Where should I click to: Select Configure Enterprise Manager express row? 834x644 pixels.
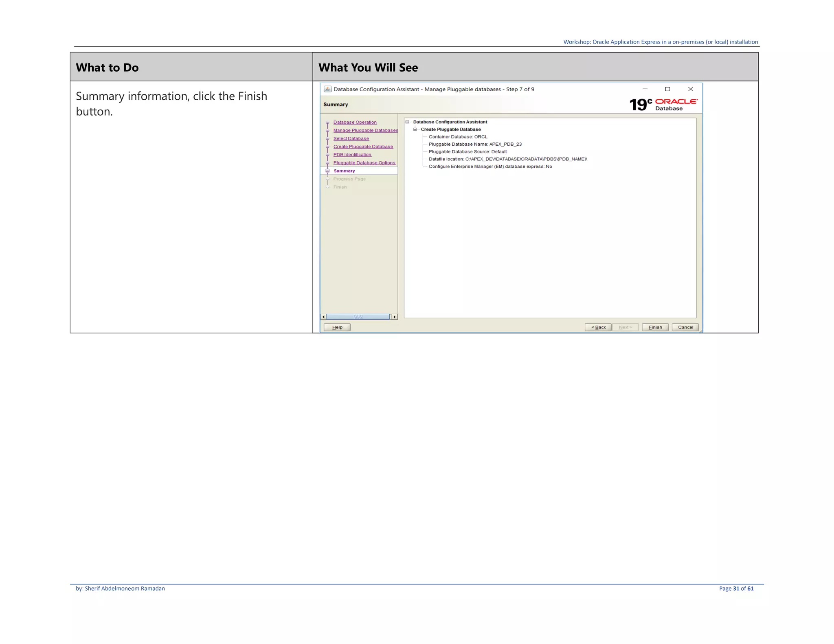[490, 166]
